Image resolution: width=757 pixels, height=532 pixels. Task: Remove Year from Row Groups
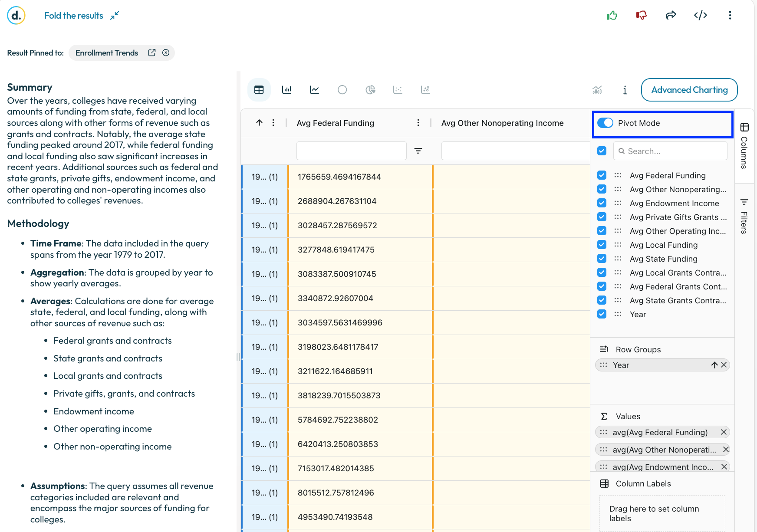(724, 365)
